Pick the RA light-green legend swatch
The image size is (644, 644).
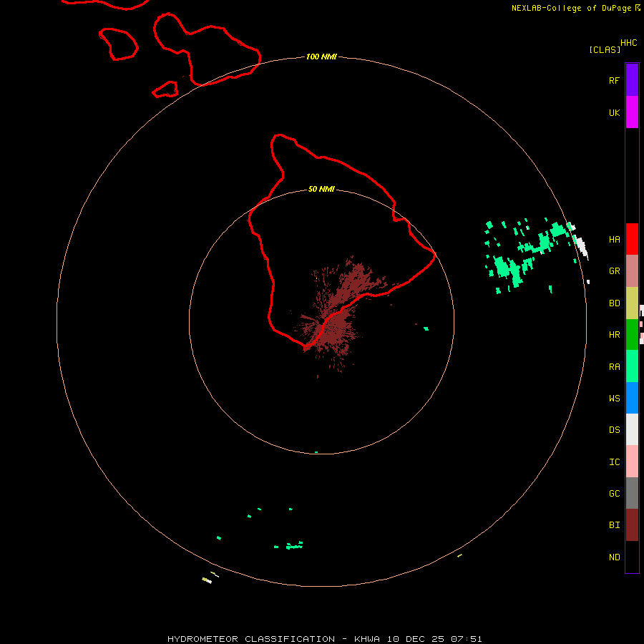632,366
